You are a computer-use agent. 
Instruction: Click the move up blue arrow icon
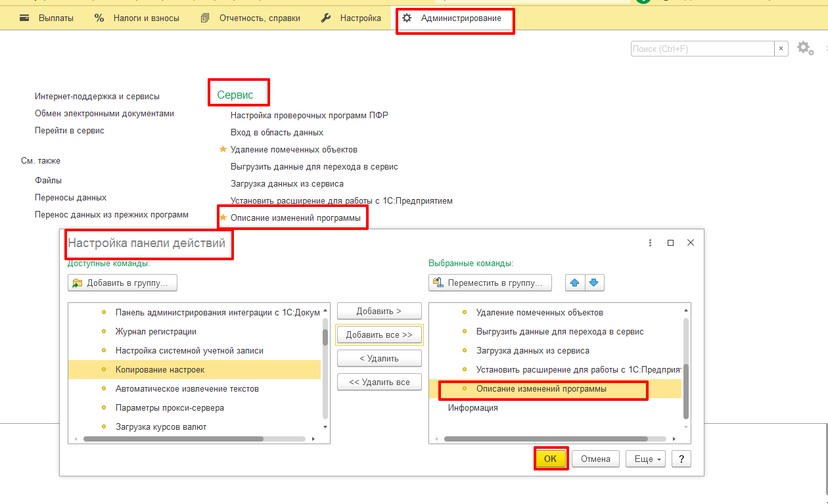[x=575, y=283]
